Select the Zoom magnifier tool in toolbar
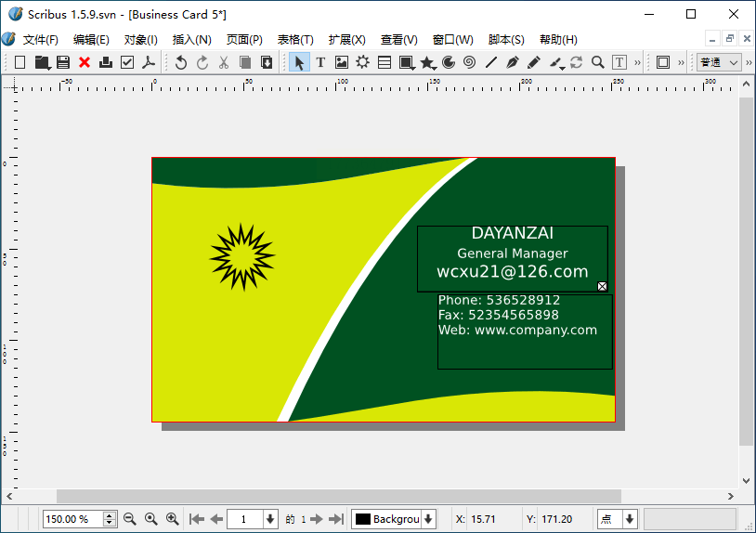 (x=598, y=62)
